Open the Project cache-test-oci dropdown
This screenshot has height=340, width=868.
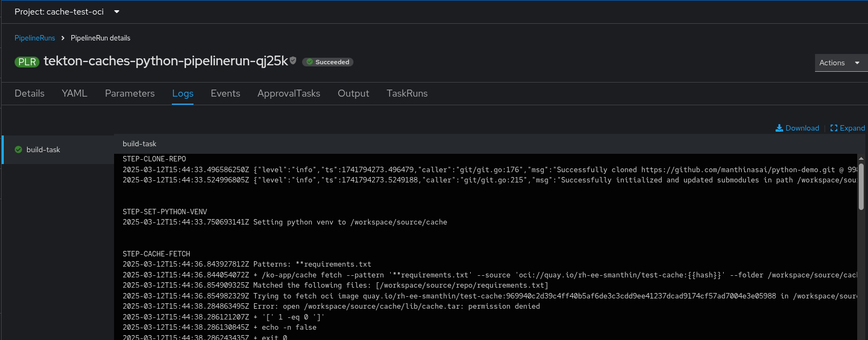click(67, 11)
